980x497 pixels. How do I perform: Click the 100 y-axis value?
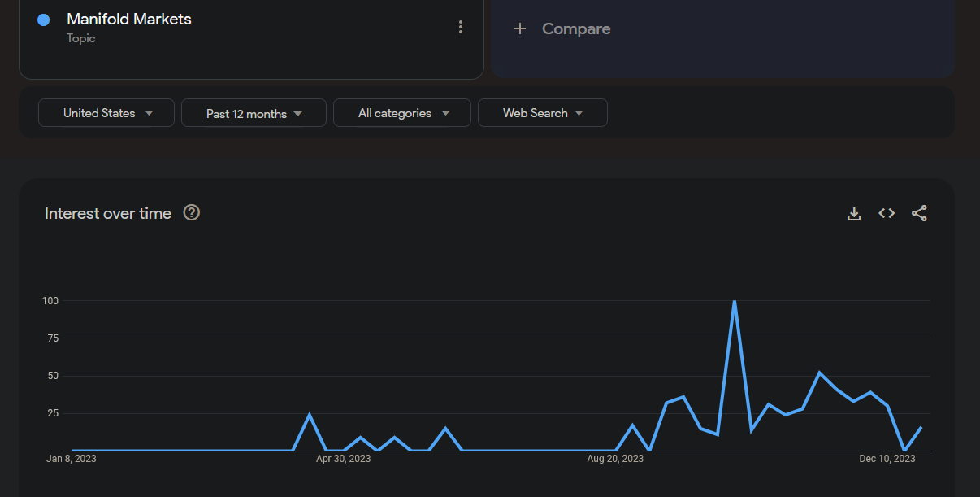tap(50, 301)
